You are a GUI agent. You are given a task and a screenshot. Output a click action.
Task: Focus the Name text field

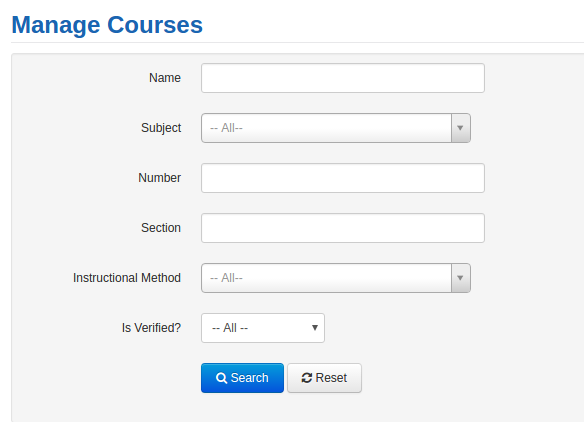coord(343,78)
